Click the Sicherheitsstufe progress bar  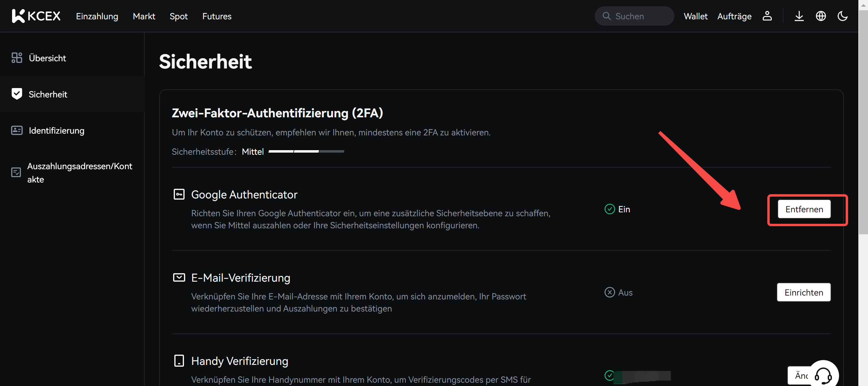(306, 152)
